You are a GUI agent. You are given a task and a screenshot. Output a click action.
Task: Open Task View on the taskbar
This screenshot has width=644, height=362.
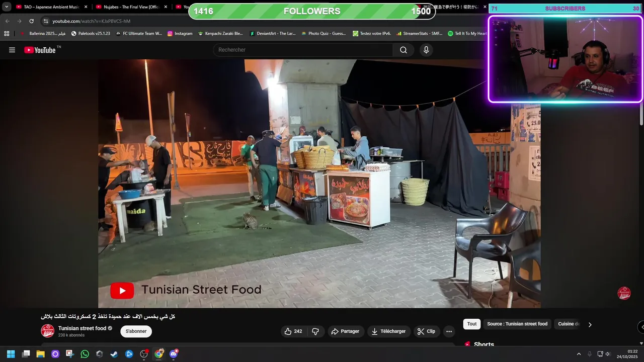(26, 354)
